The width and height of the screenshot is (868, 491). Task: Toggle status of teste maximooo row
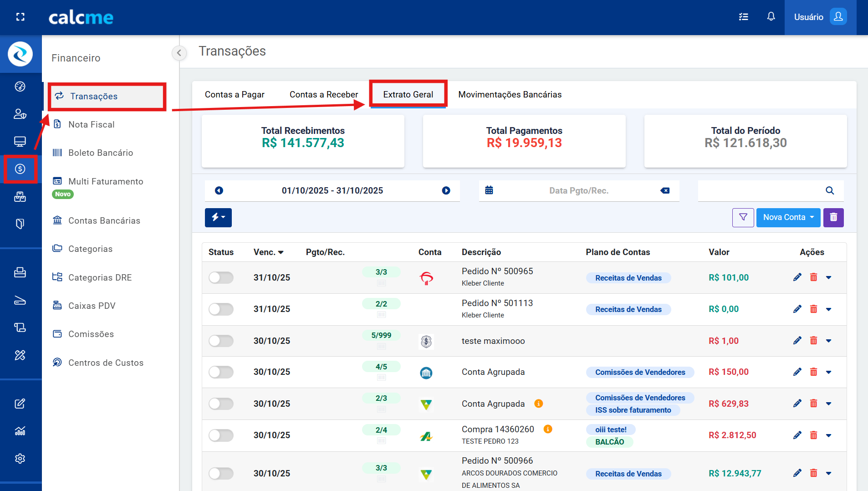pyautogui.click(x=221, y=341)
